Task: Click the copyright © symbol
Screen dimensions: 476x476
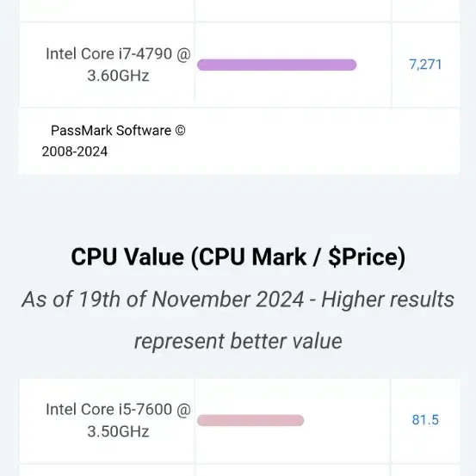Action: 180,131
